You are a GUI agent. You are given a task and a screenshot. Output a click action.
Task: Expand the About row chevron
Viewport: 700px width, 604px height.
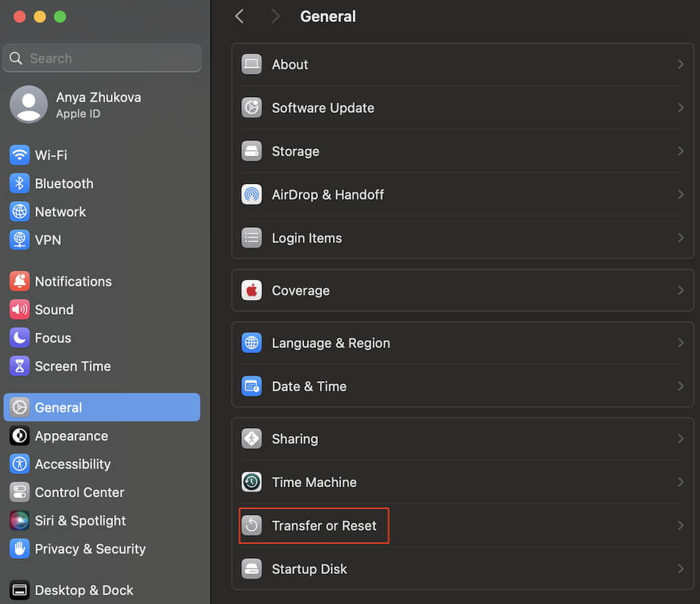tap(680, 64)
